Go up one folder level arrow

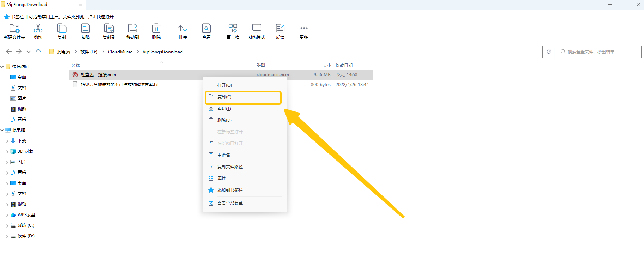38,52
